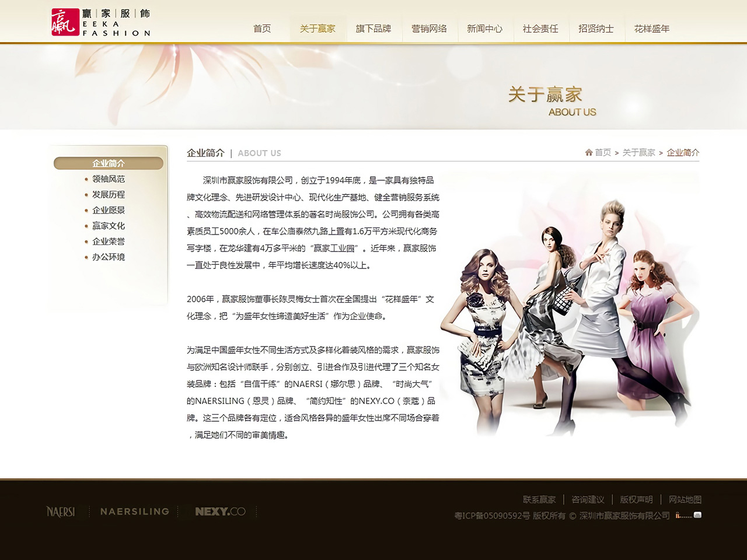Open the NAERSI brand logo

(61, 512)
